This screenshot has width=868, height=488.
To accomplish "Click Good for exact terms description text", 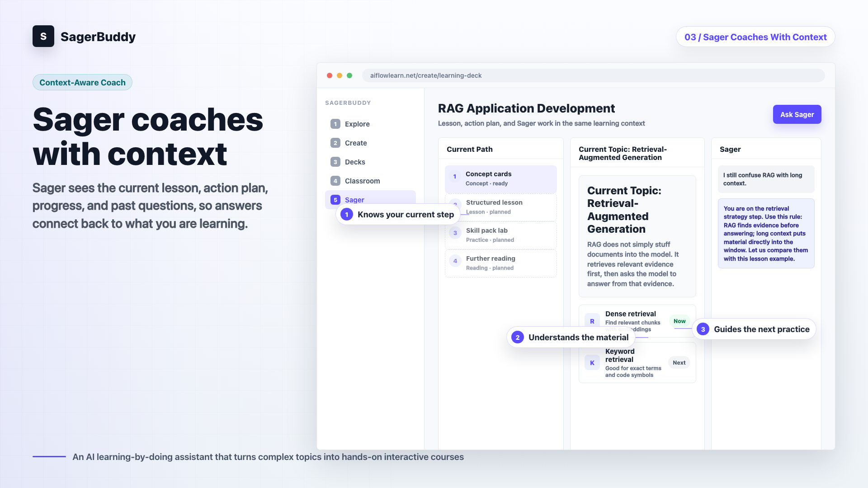I will click(633, 371).
